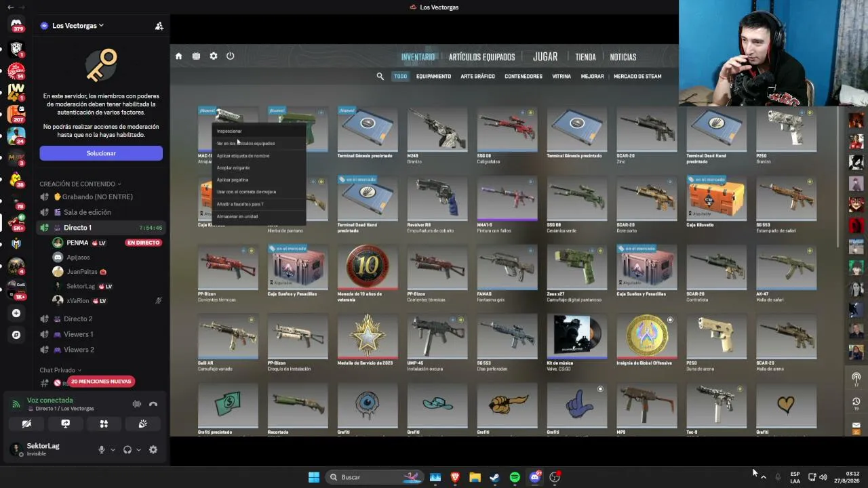Open microphone input device options arrow
The width and height of the screenshot is (868, 488).
click(113, 449)
